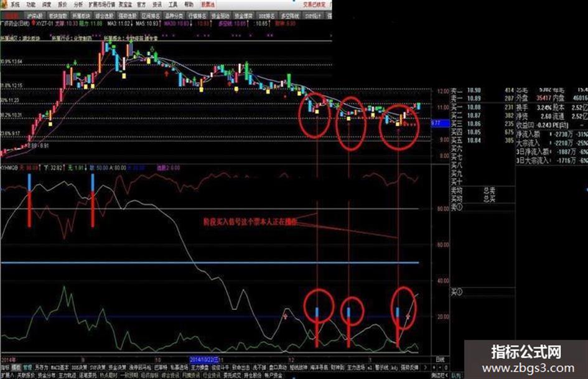The width and height of the screenshot is (588, 379).
Task: Switch to the 管理 indicator tab
Action: [28, 368]
